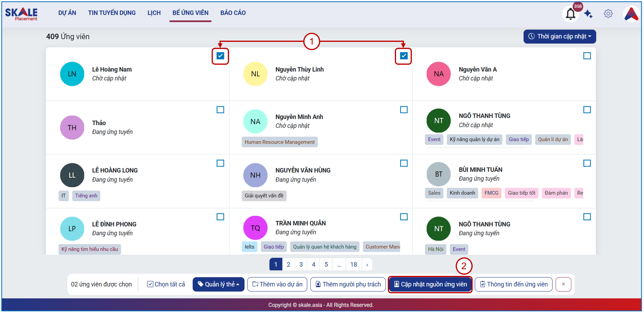Open the Quản lý thẻ dropdown
Screen dimensions: 644x313
218,284
